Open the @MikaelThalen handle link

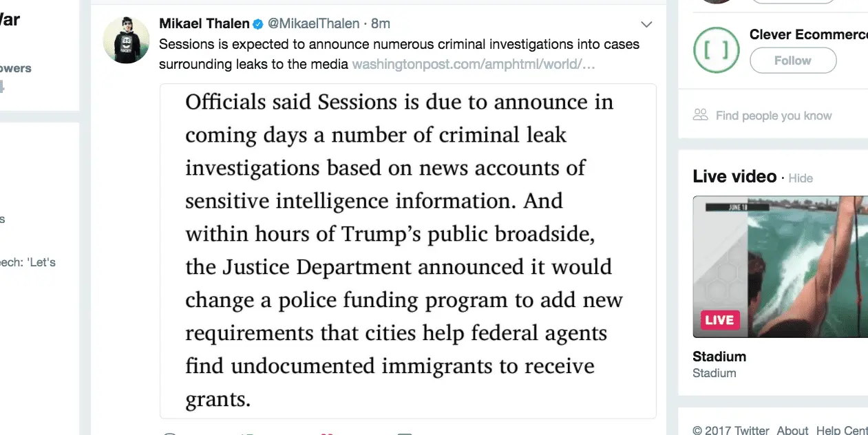(313, 24)
